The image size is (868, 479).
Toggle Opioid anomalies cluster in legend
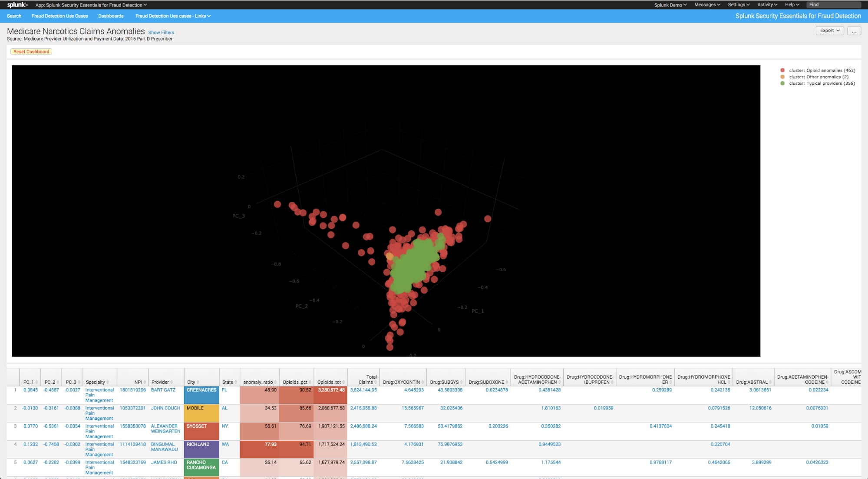tap(818, 70)
